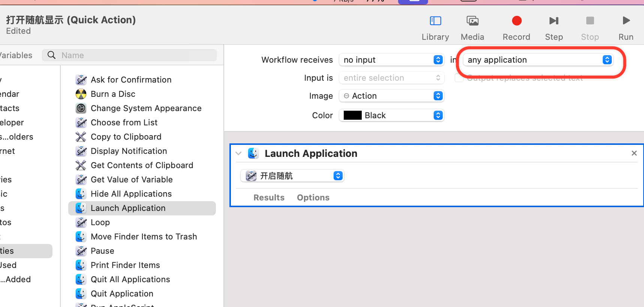Click the Get Contents of Clipboard icon
Viewport: 644px width, 307px height.
81,165
